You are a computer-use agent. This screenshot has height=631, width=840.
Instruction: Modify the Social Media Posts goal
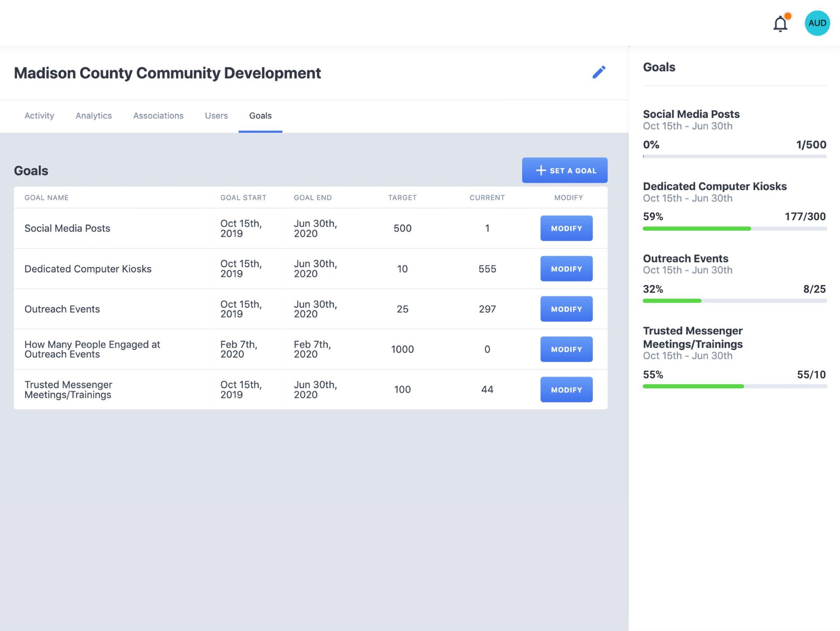pos(566,228)
